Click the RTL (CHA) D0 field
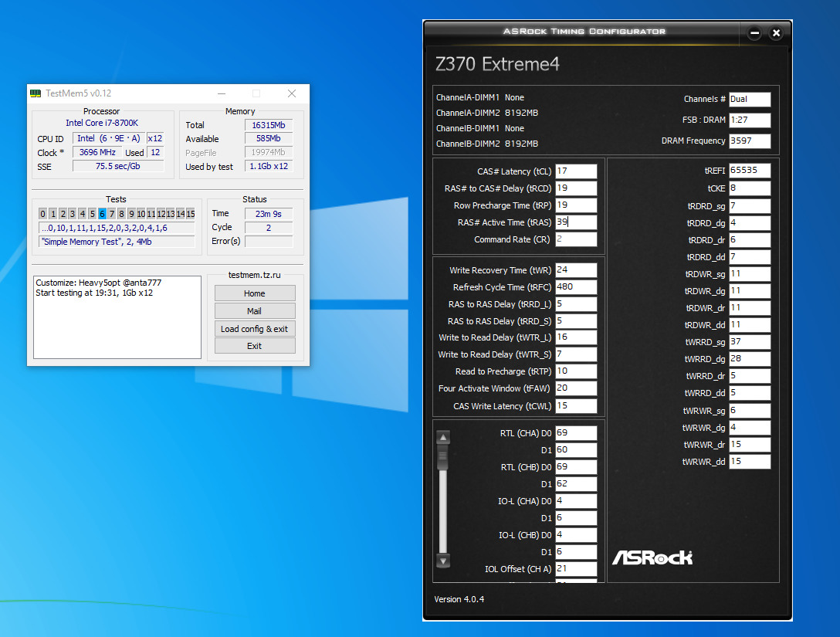The width and height of the screenshot is (840, 637). 576,433
